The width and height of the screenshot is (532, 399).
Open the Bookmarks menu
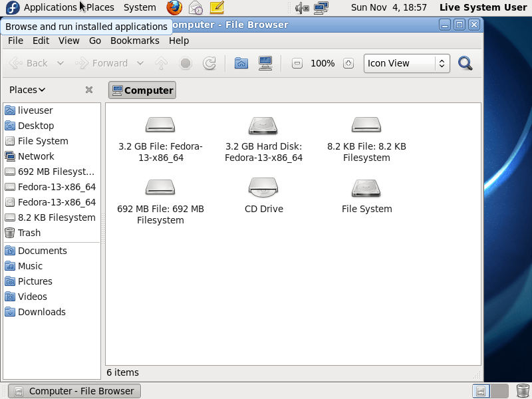click(135, 41)
